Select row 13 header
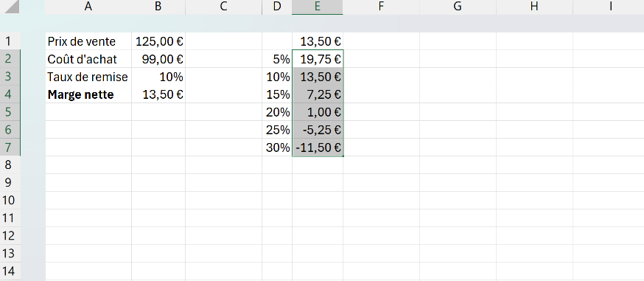Viewport: 644px width, 281px height. (x=10, y=253)
